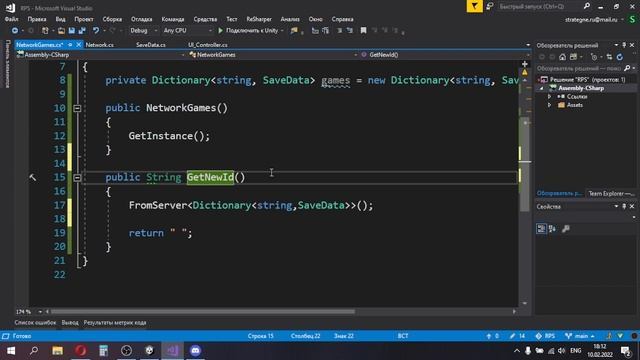The image size is (640, 360).
Task: Click the Quick Launch search magnifier icon
Action: [x=587, y=6]
